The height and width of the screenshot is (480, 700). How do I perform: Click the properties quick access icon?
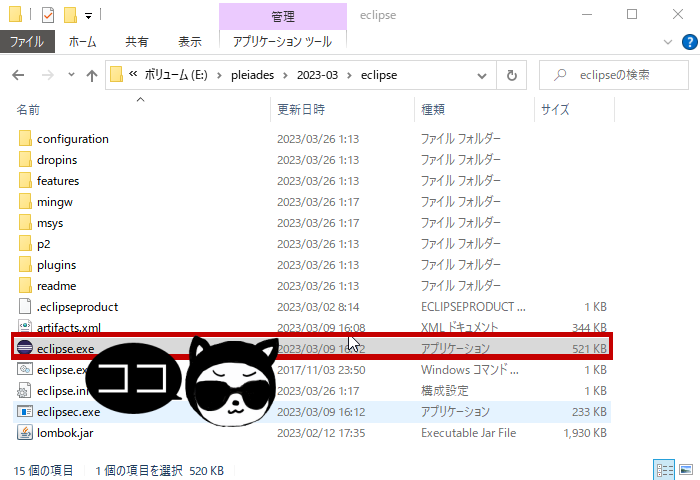coord(48,15)
